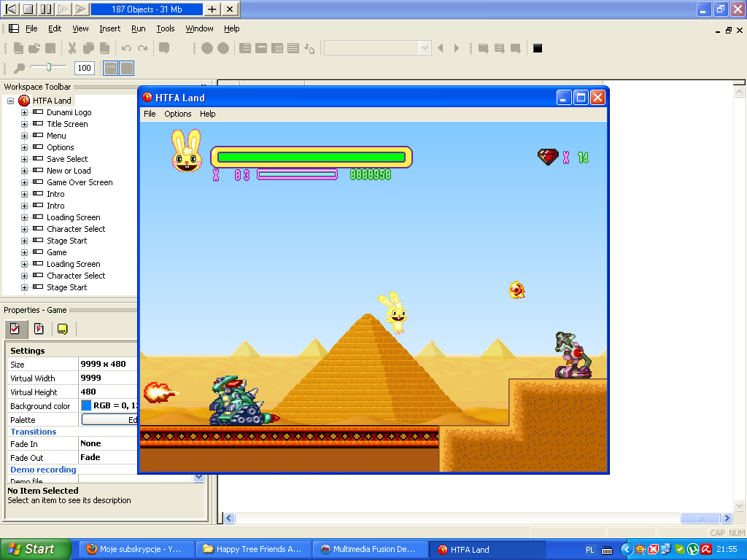
Task: Switch to the About properties tab icon
Action: [63, 329]
